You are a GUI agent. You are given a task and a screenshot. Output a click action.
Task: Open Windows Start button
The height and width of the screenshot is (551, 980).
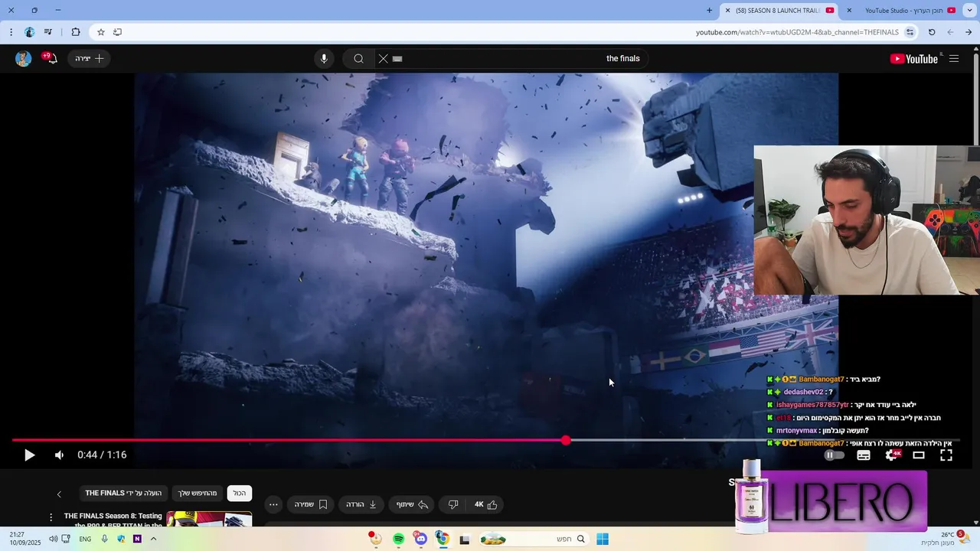(603, 540)
